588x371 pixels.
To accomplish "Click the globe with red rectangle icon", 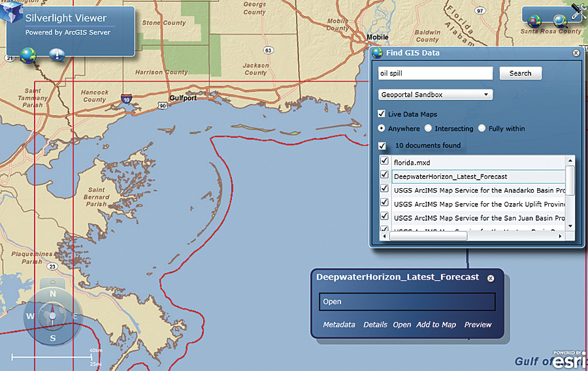I will (x=534, y=21).
